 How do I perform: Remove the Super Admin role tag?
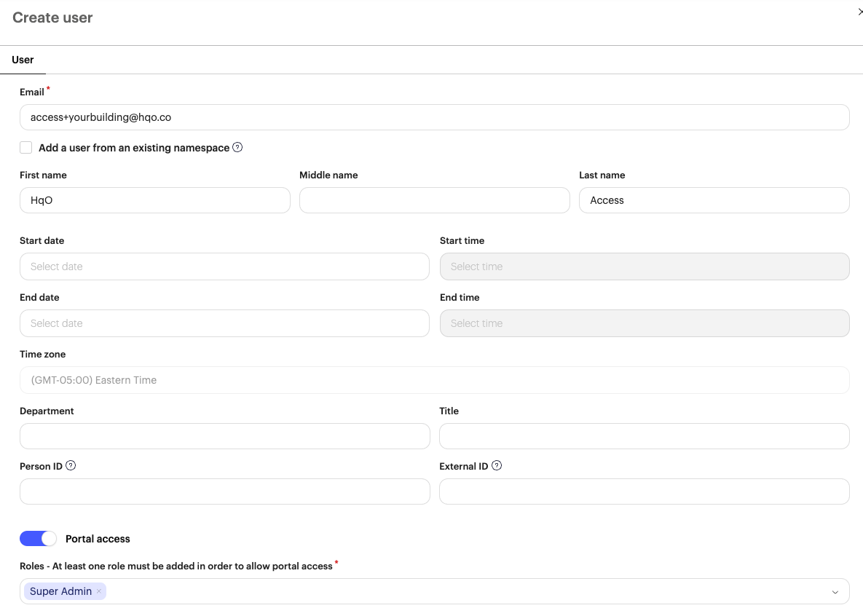coord(99,591)
